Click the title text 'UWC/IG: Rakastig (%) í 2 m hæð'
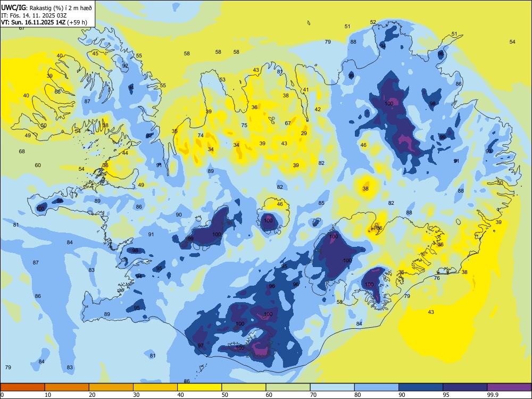The image size is (532, 399). click(x=46, y=8)
